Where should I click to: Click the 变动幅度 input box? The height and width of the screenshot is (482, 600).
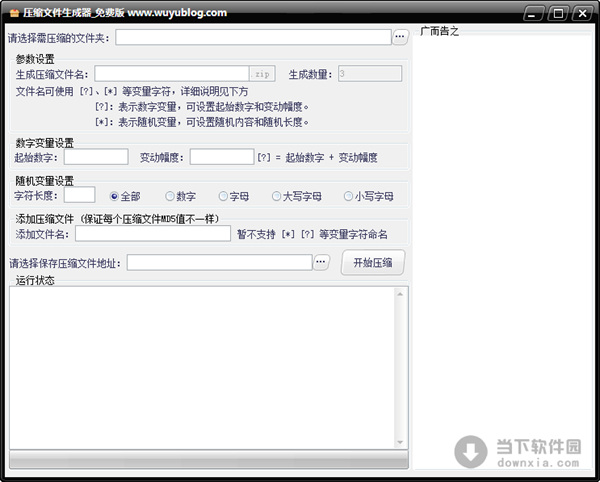tap(222, 157)
